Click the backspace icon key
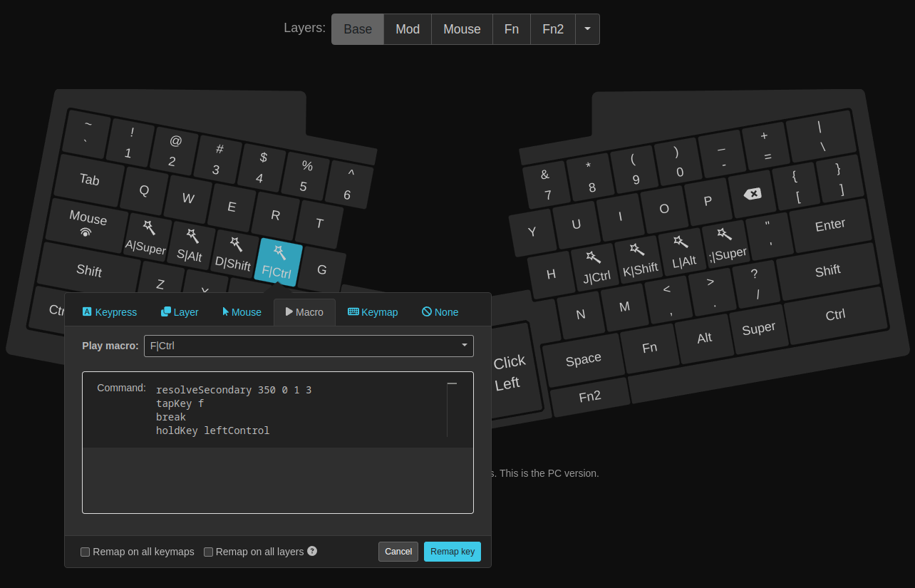915x588 pixels. click(x=752, y=194)
